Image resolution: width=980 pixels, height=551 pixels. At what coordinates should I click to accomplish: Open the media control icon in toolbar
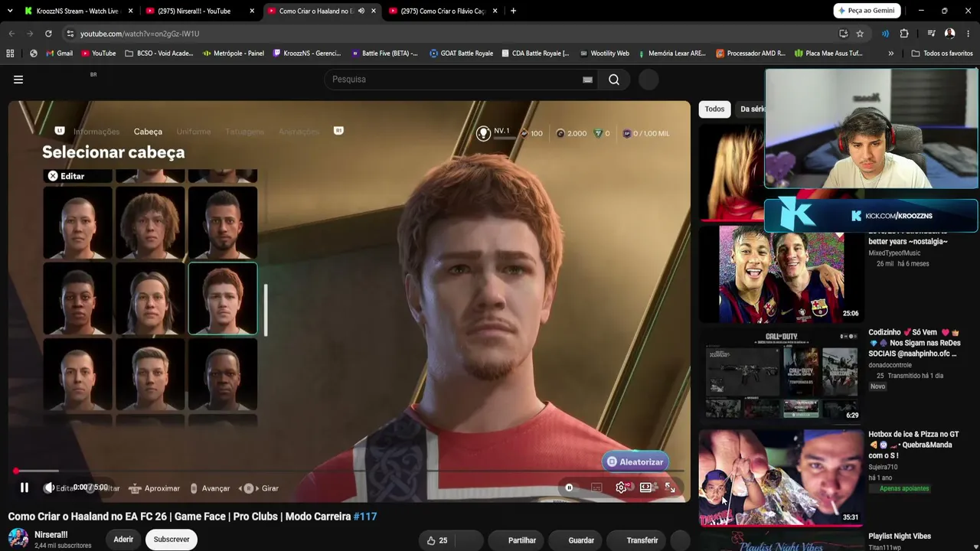pos(931,34)
